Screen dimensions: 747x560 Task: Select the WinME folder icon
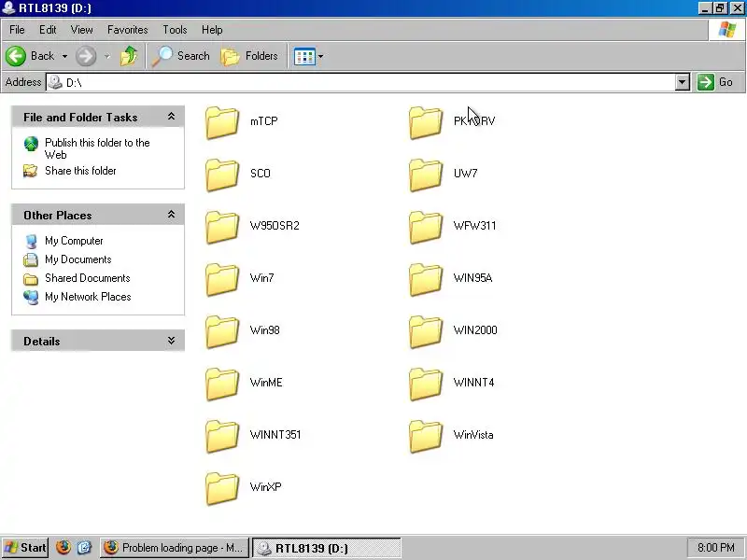(x=222, y=385)
